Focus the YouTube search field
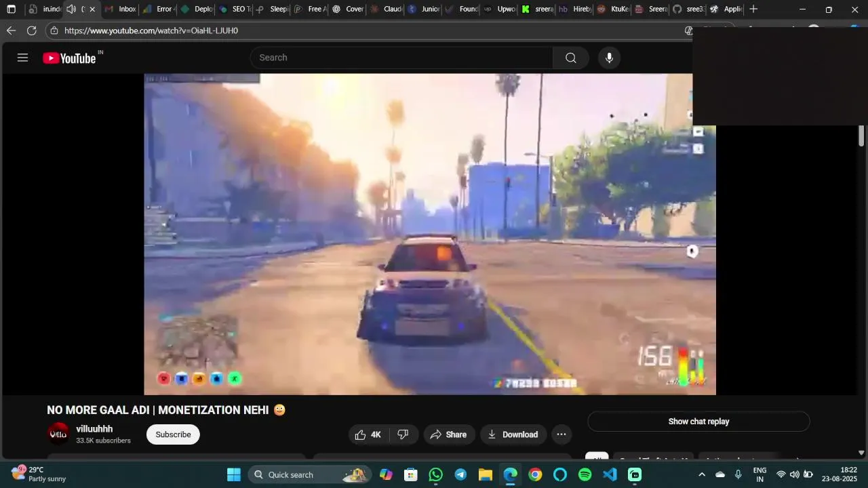The height and width of the screenshot is (488, 868). pyautogui.click(x=401, y=58)
